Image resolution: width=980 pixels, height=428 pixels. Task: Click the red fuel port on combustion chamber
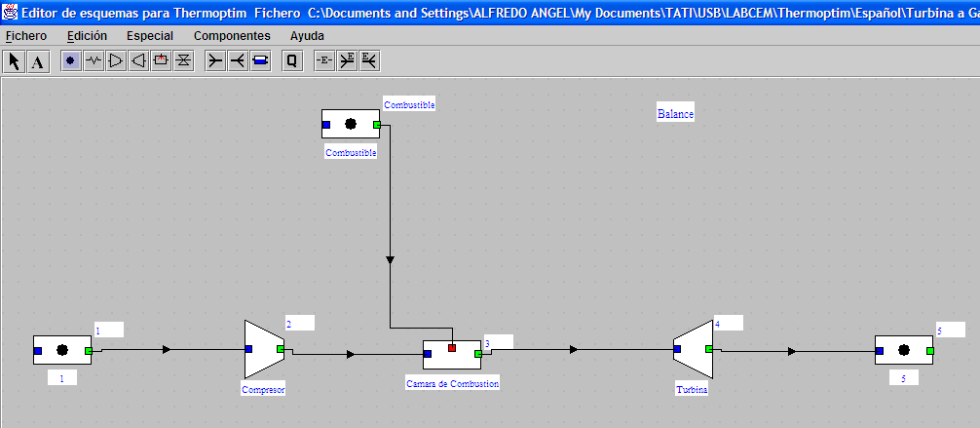(452, 347)
